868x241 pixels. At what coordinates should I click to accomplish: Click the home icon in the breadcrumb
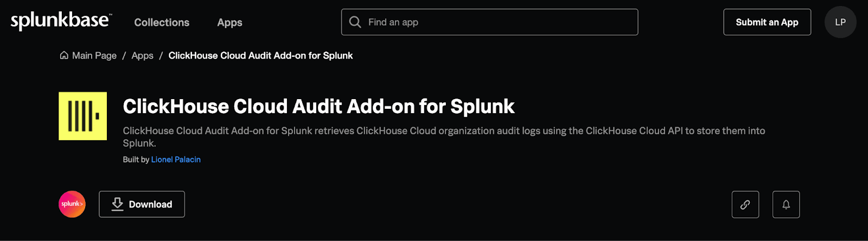[64, 55]
